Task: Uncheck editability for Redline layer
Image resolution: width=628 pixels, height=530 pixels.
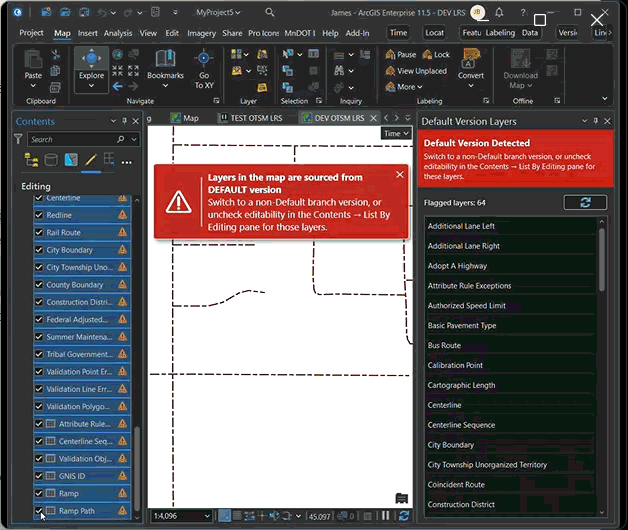Action: 39,215
